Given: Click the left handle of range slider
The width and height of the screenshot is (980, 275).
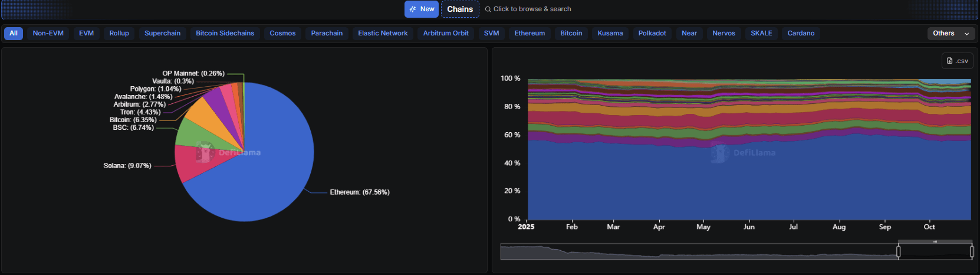Looking at the screenshot, I should click(899, 252).
